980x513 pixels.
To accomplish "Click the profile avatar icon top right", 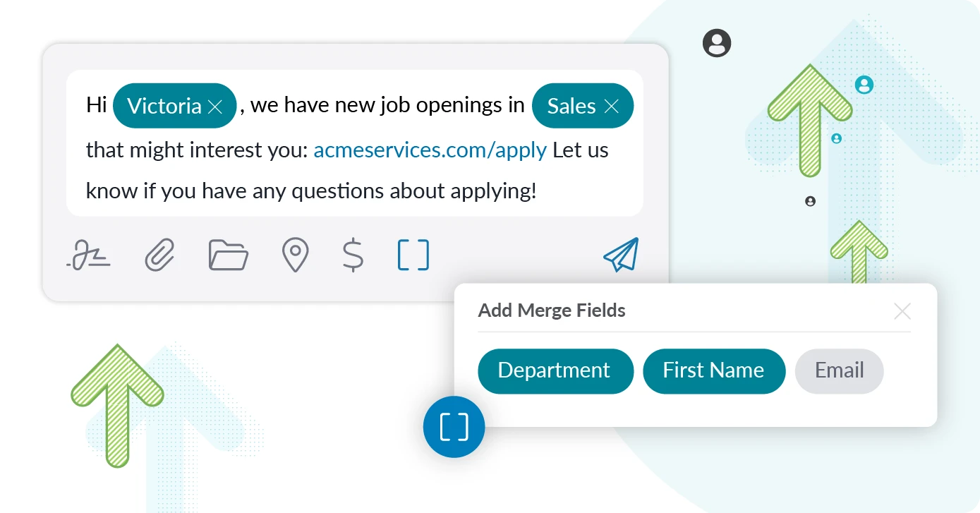I will 717,44.
